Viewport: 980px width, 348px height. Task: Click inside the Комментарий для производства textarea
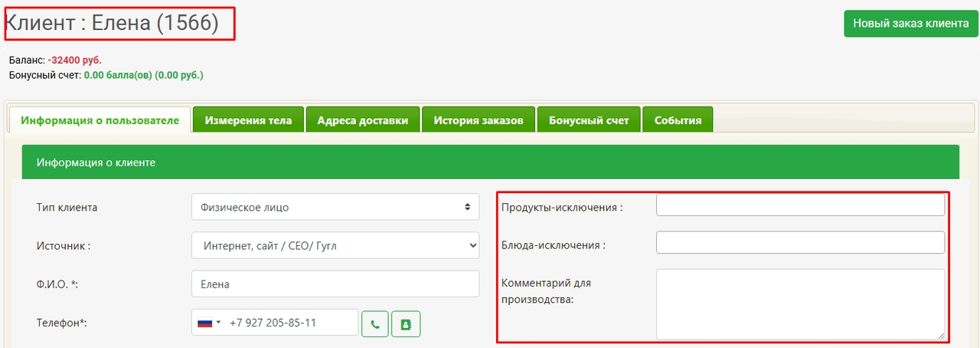click(800, 304)
